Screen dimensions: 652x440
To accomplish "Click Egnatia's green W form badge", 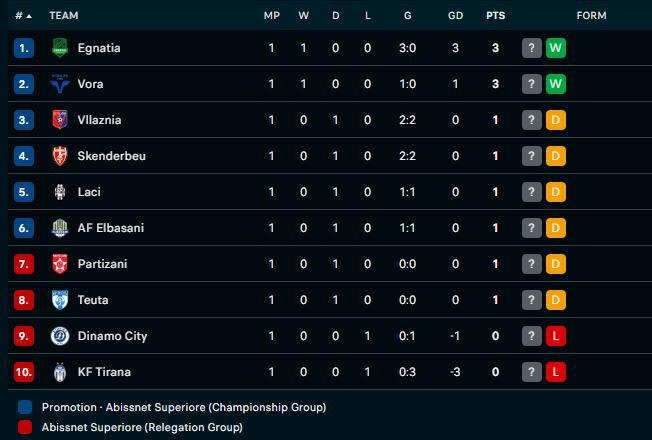I will coord(556,48).
